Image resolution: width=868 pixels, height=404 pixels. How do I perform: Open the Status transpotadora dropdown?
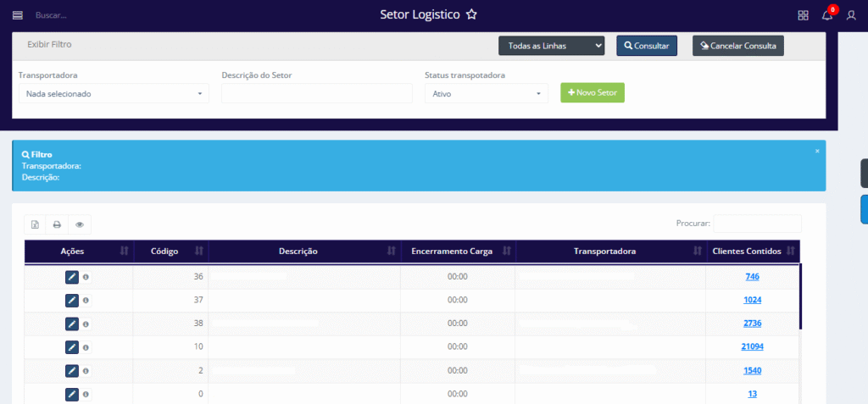[x=487, y=94]
